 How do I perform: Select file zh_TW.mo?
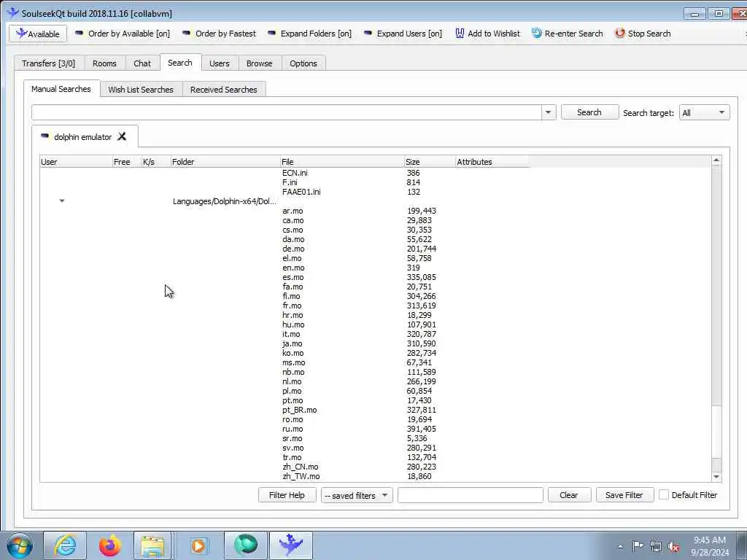(301, 477)
